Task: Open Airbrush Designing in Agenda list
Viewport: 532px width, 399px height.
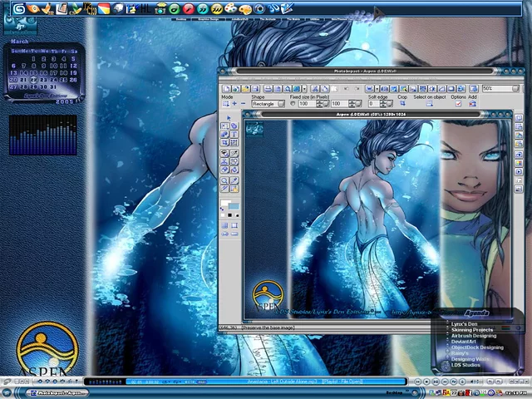Action: pos(474,336)
